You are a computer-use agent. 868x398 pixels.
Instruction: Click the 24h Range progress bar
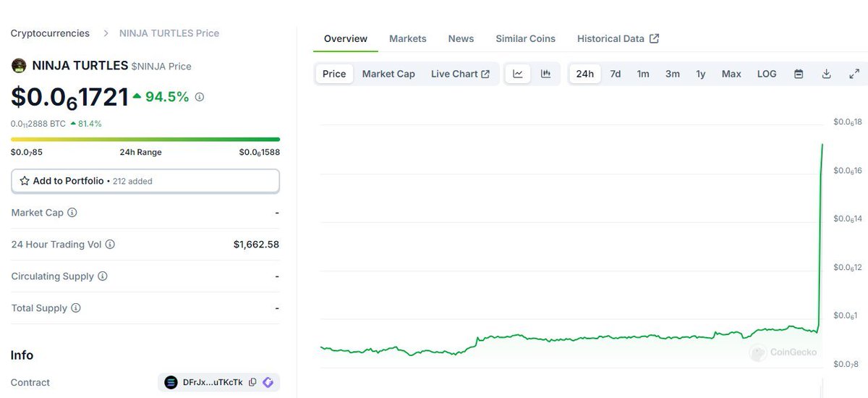145,139
